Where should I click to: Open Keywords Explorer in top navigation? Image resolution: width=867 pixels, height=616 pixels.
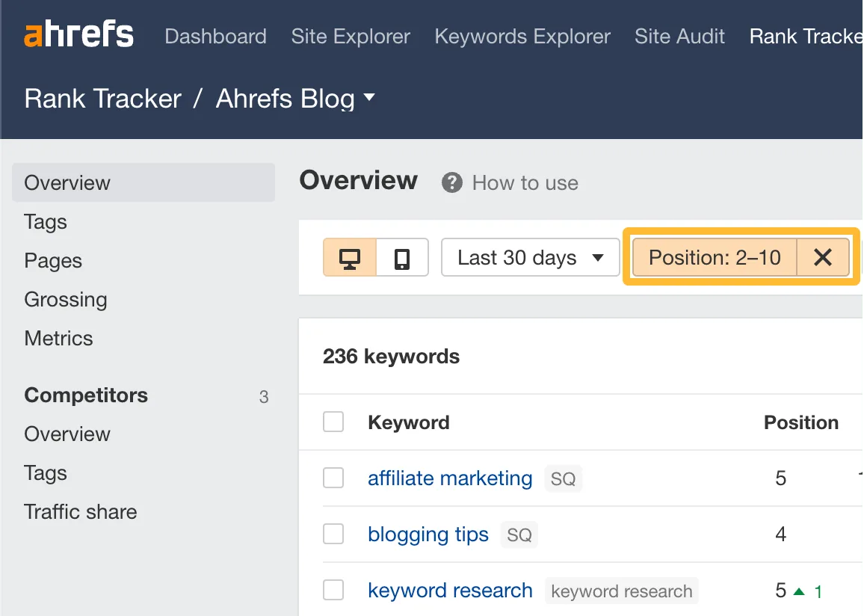pyautogui.click(x=522, y=37)
